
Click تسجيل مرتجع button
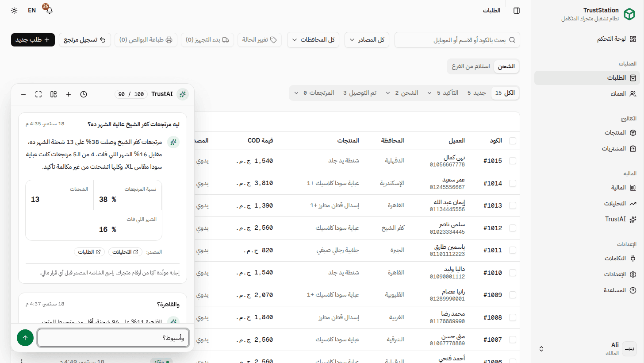[x=85, y=40]
